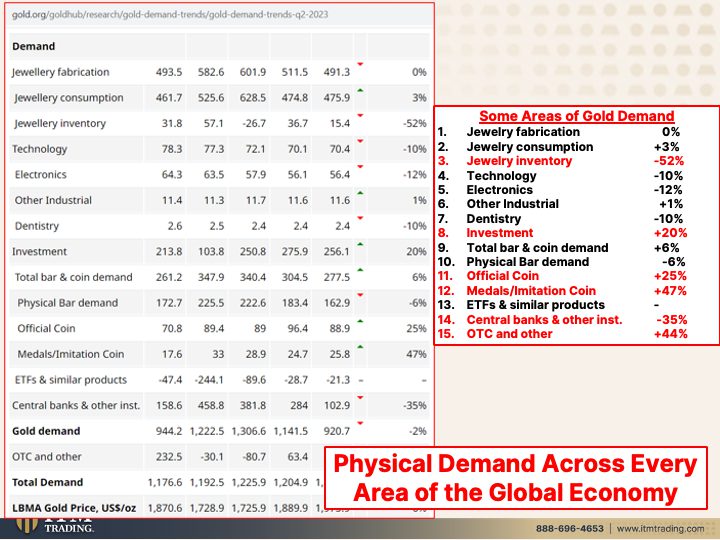Click list item '11. Official Coin'
Screen dimensions: 720x540
(562, 276)
